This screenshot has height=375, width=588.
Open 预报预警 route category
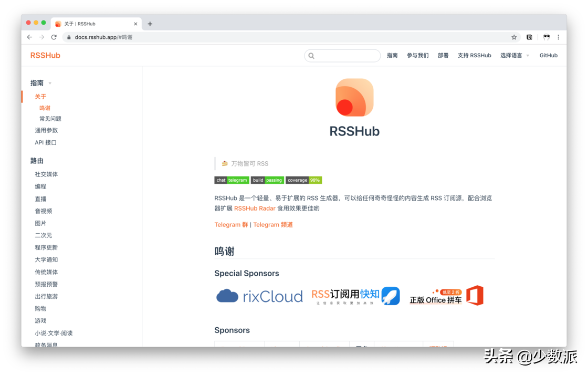(x=47, y=284)
